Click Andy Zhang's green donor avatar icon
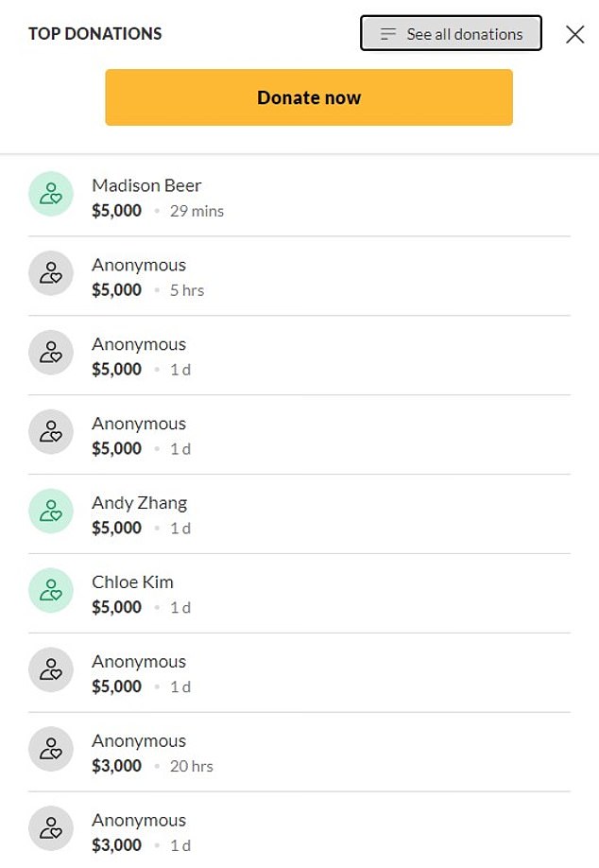Viewport: 599px width, 868px height. tap(51, 512)
